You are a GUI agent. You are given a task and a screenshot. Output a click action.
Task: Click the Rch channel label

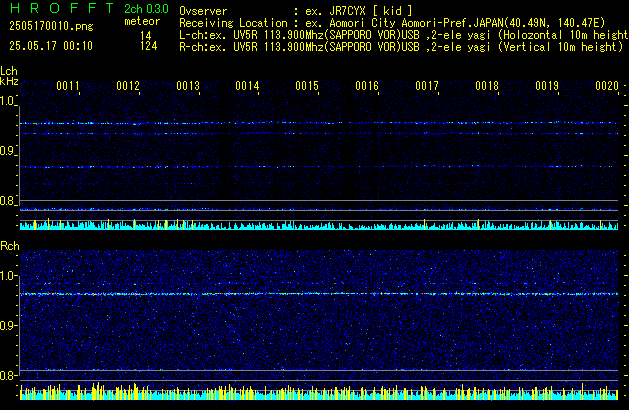(x=10, y=246)
